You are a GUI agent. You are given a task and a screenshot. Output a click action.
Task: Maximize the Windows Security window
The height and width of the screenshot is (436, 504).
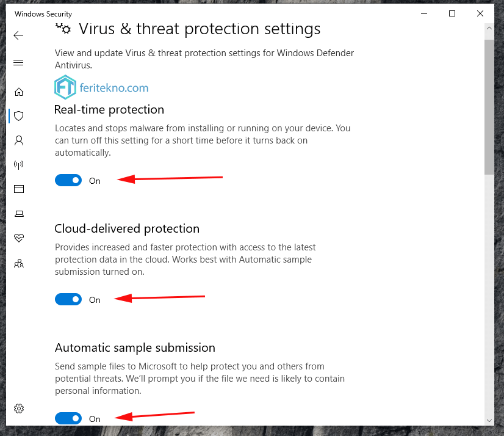coord(452,13)
